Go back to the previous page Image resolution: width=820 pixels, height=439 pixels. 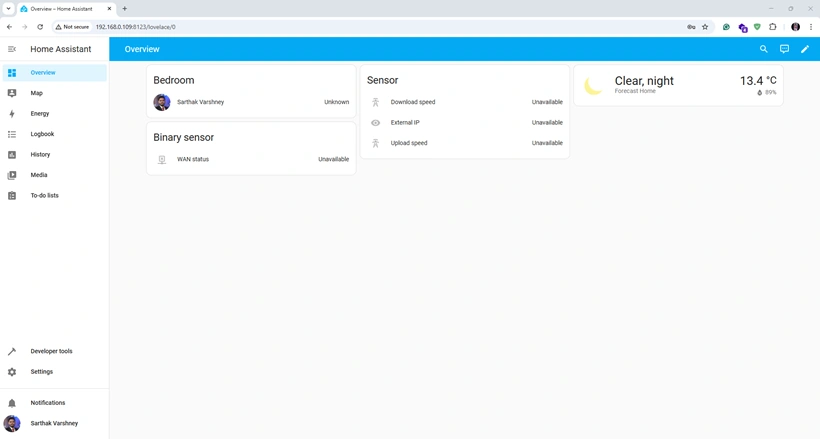click(9, 27)
